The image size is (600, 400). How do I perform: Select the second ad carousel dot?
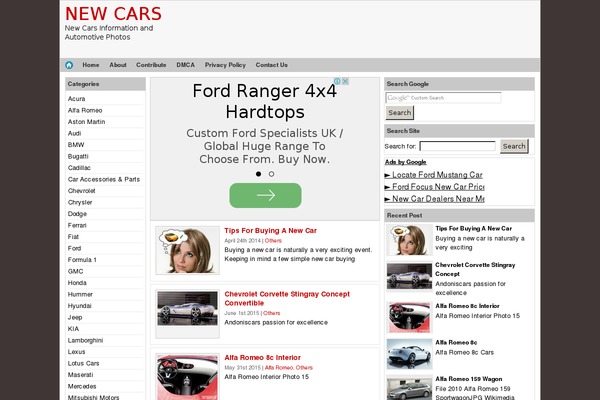271,174
